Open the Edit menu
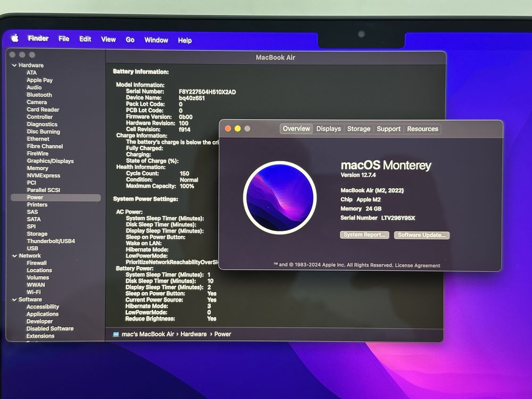 click(85, 39)
